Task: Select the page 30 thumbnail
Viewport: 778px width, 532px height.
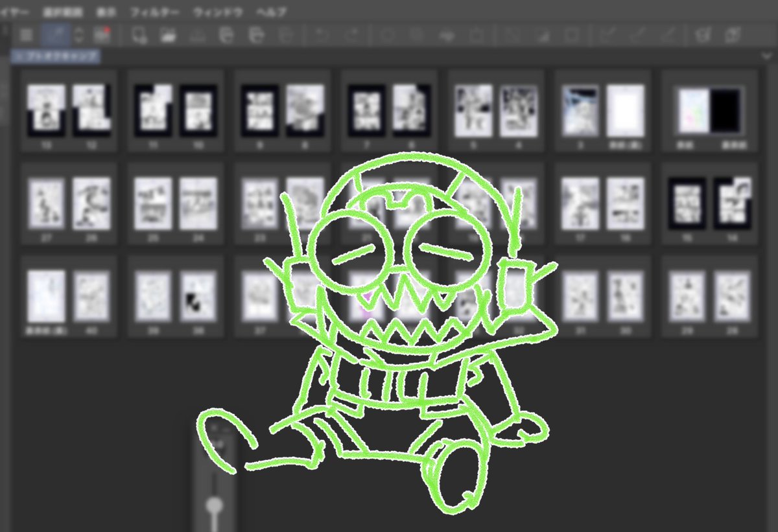Action: pyautogui.click(x=626, y=296)
